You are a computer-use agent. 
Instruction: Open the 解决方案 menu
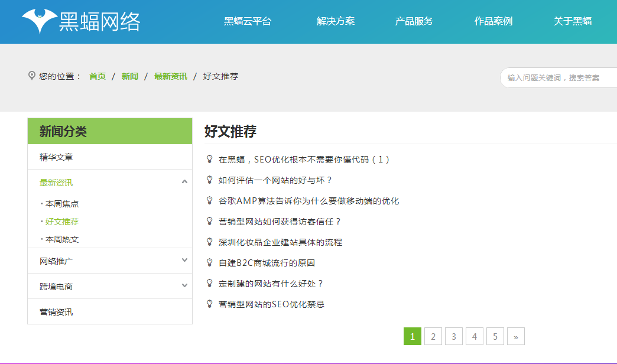(337, 20)
